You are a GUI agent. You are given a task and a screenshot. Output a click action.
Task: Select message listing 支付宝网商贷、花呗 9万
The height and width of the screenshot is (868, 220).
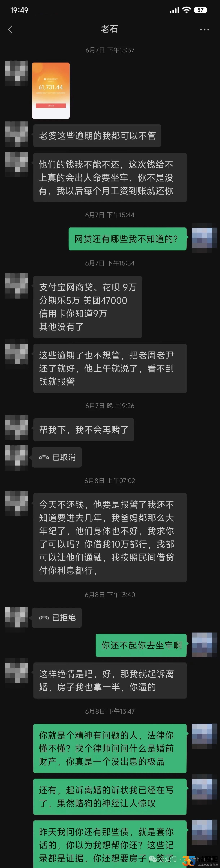(87, 307)
